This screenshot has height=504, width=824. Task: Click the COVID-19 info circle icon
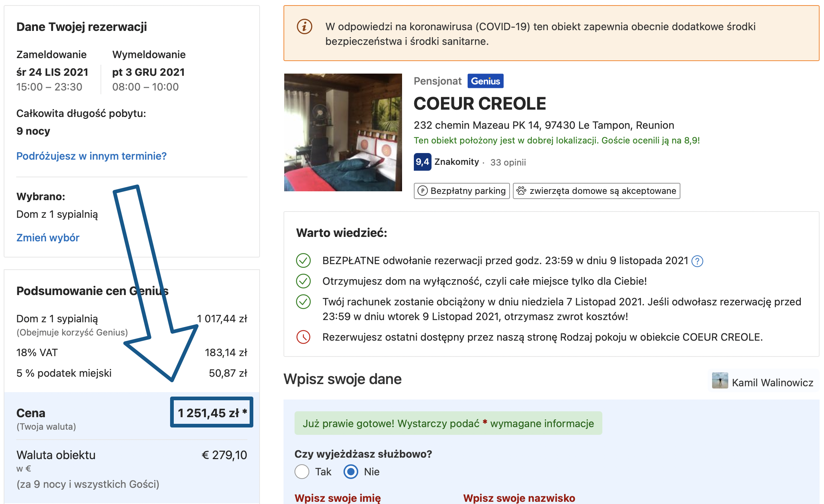point(304,26)
